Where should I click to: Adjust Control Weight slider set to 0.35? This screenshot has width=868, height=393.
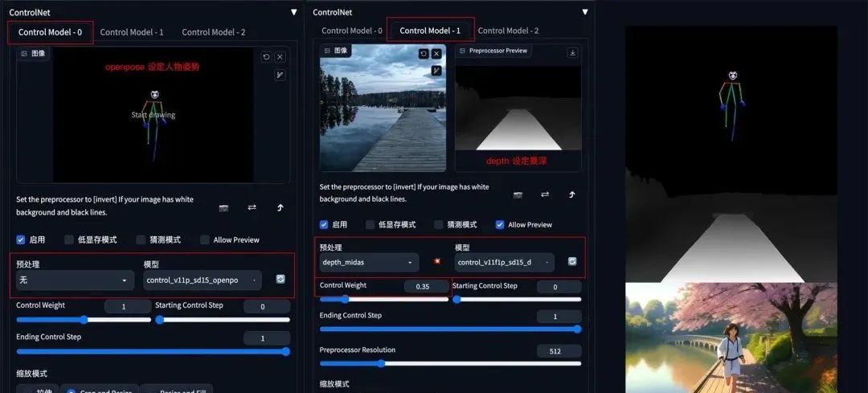click(x=383, y=300)
